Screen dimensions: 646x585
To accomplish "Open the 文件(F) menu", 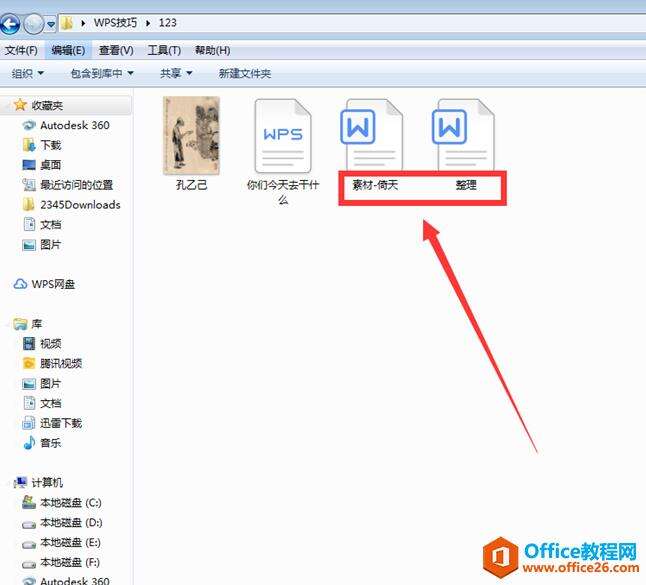I will 21,50.
